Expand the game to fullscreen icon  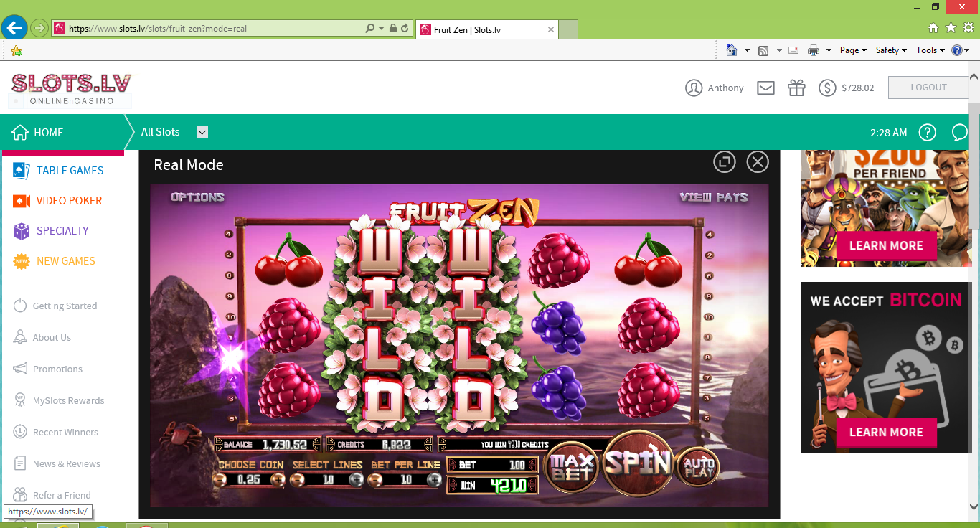click(x=725, y=162)
